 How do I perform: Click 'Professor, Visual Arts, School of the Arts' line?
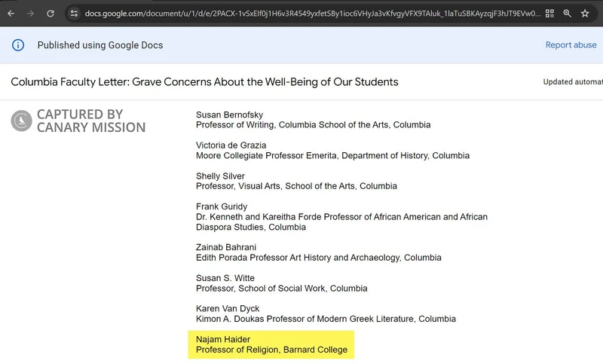[296, 186]
